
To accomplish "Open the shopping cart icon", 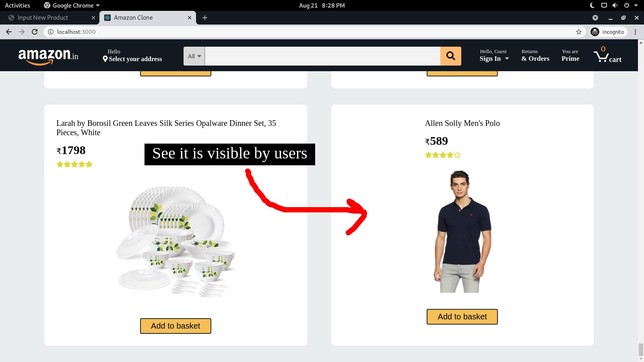I will (601, 56).
